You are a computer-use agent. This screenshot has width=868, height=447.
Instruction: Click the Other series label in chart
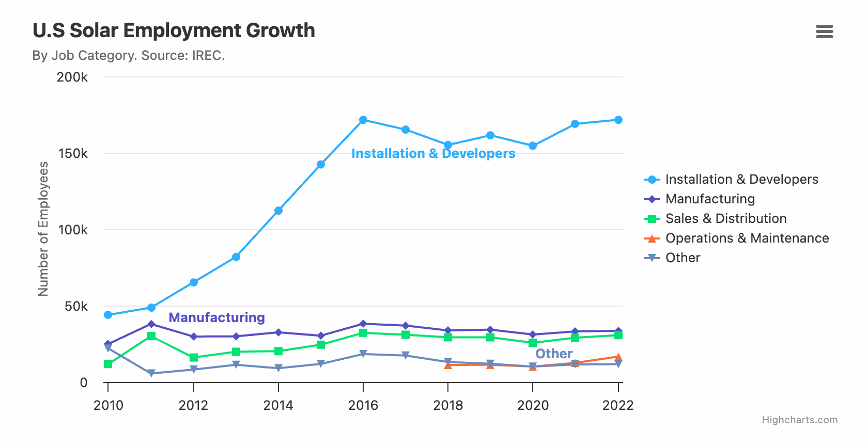point(554,354)
